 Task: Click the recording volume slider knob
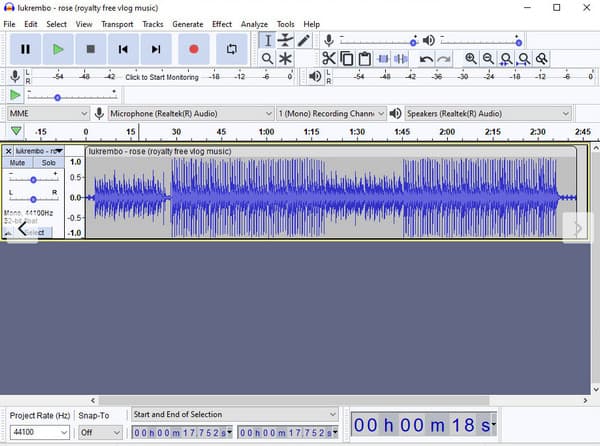tap(413, 42)
